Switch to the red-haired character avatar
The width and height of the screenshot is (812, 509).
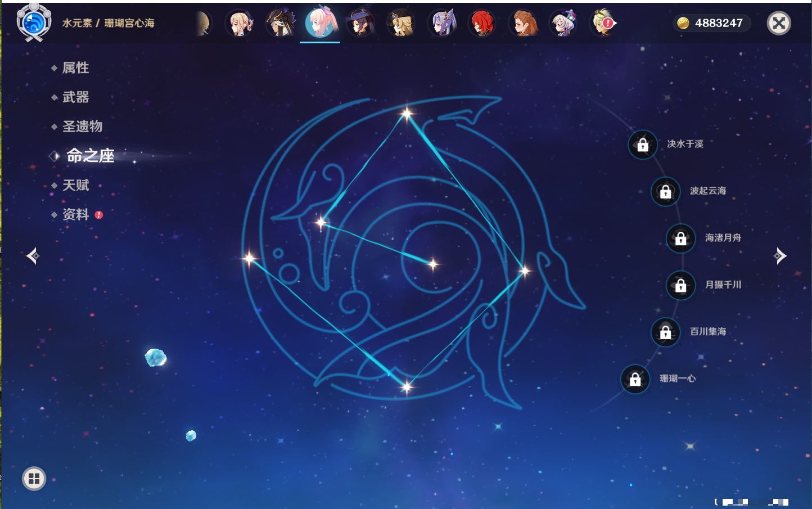pos(482,24)
